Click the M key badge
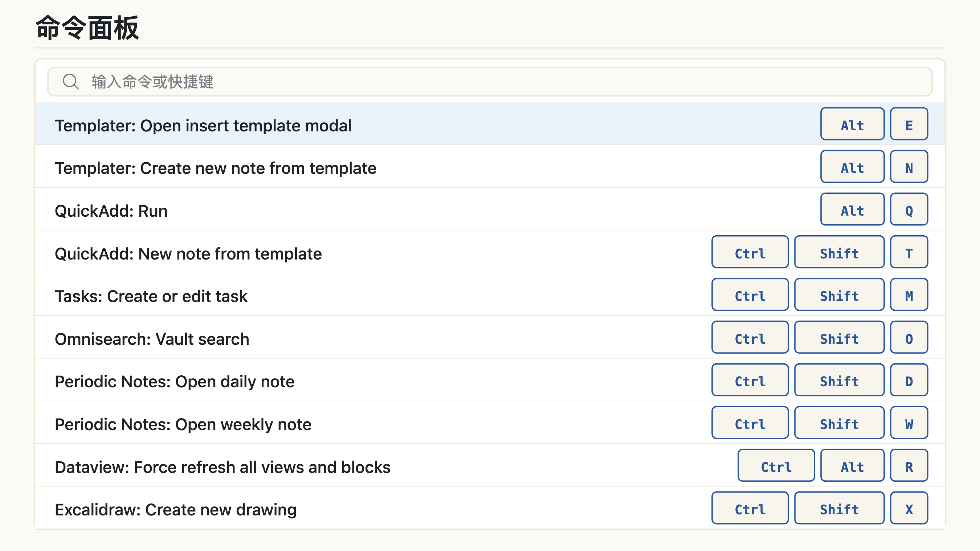 click(x=909, y=294)
